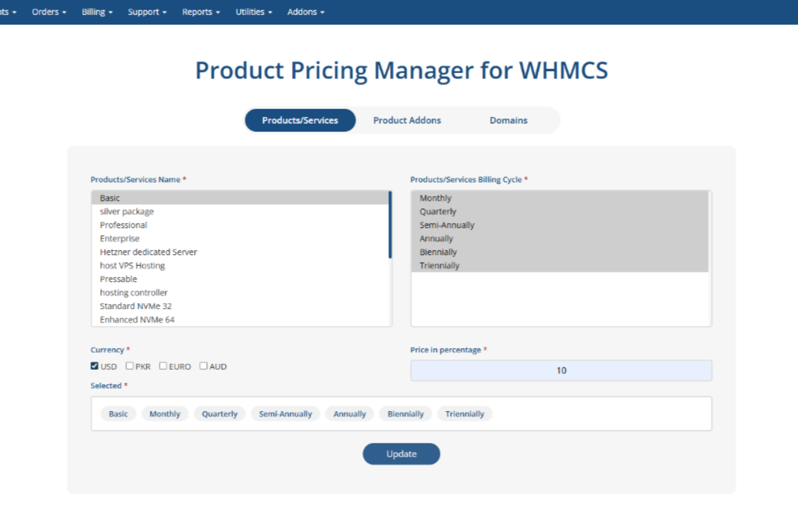Viewport: 798px width, 532px height.
Task: Click the products list scrollbar
Action: (390, 225)
